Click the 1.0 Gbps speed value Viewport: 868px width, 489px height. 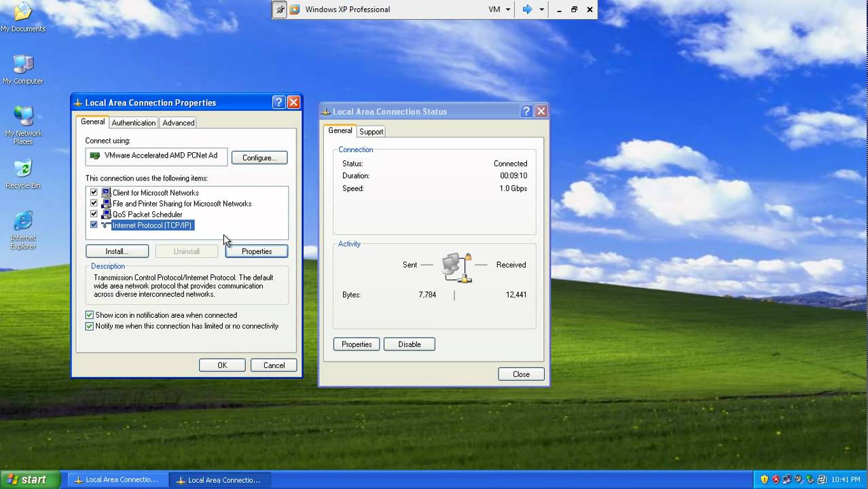pyautogui.click(x=513, y=188)
